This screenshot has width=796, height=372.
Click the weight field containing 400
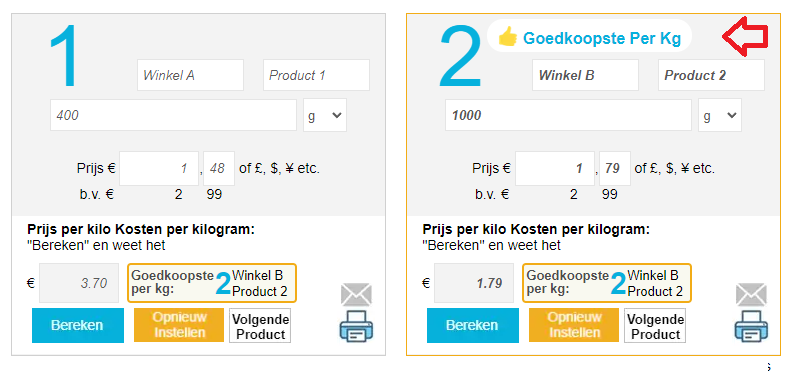pyautogui.click(x=173, y=115)
